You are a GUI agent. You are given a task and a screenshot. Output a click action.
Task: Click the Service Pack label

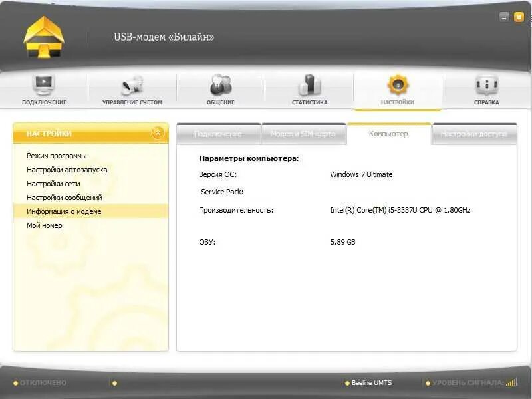pos(222,192)
